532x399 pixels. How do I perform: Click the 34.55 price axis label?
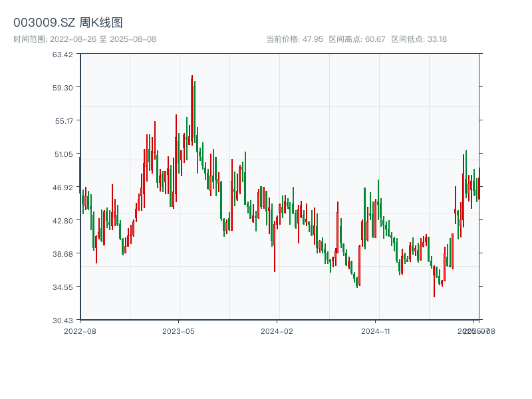point(63,287)
